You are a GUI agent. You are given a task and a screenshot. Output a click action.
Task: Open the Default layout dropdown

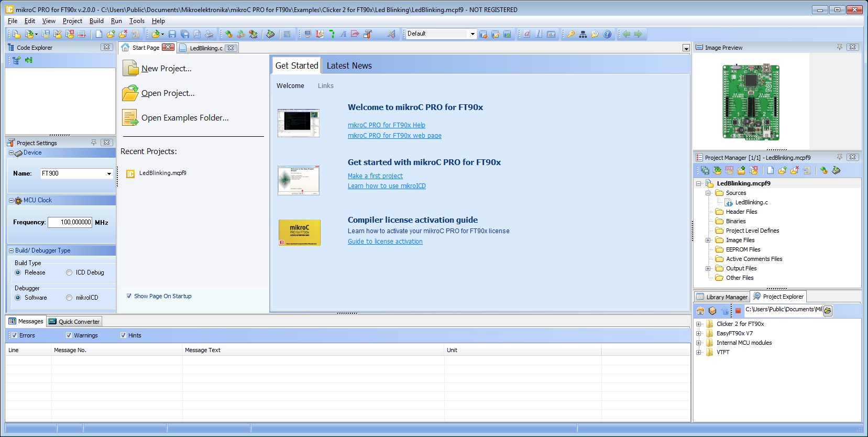pyautogui.click(x=472, y=34)
